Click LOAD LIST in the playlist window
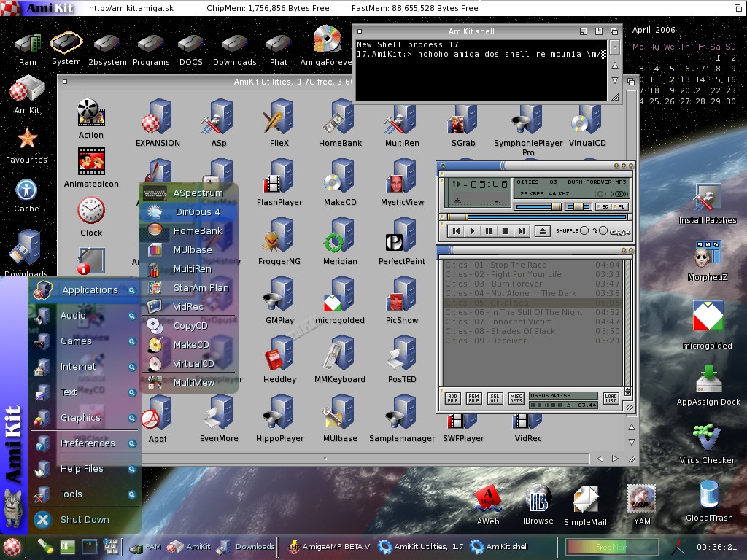747x560 pixels. [x=611, y=398]
